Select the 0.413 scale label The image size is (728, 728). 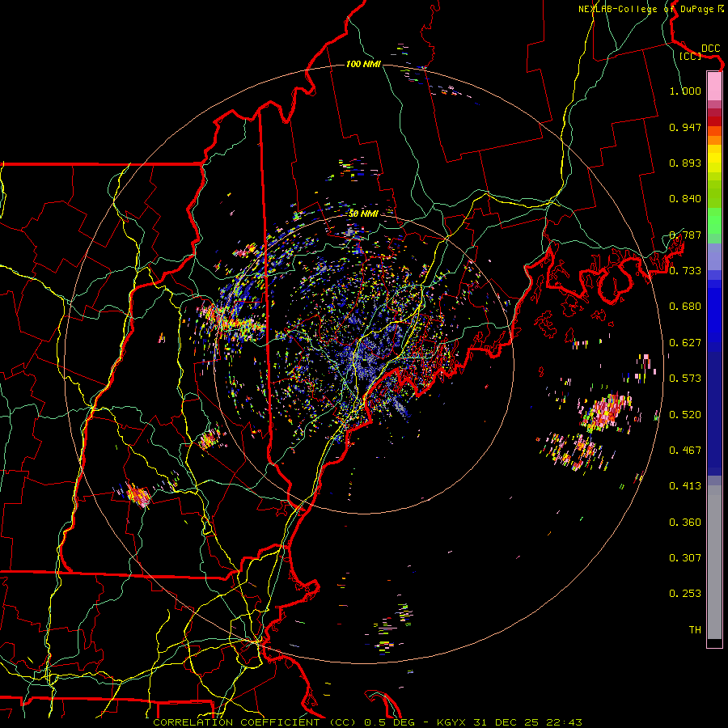pos(685,486)
